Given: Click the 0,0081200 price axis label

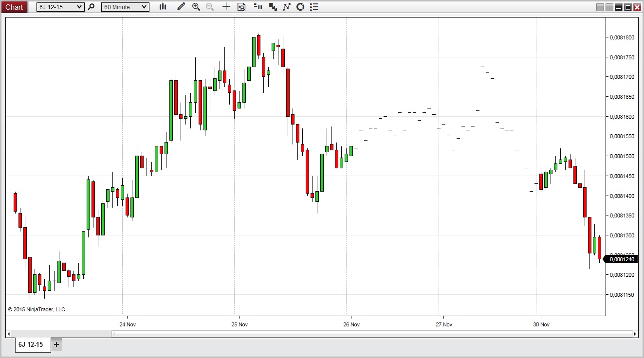Looking at the screenshot, I should coord(621,275).
